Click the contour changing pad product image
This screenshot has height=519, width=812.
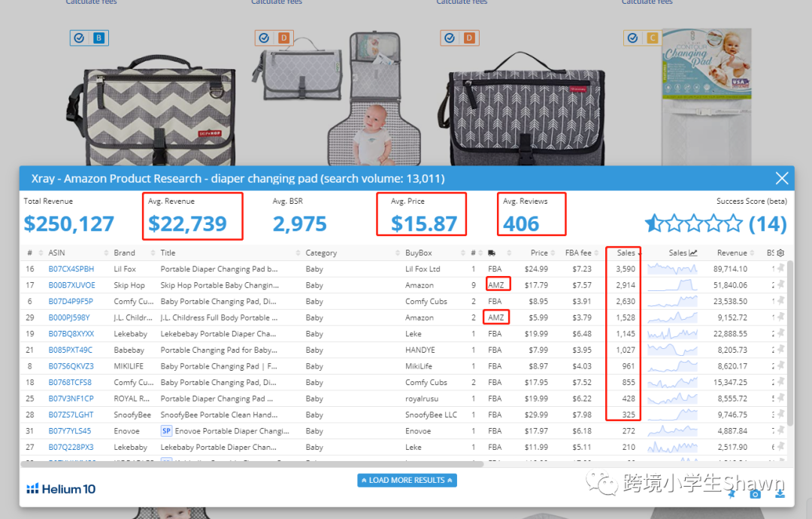[706, 97]
